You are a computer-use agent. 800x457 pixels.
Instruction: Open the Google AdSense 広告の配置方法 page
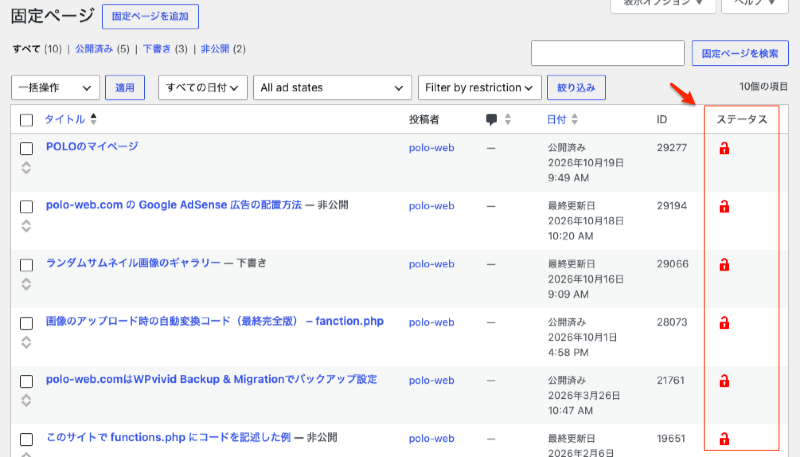pos(174,205)
